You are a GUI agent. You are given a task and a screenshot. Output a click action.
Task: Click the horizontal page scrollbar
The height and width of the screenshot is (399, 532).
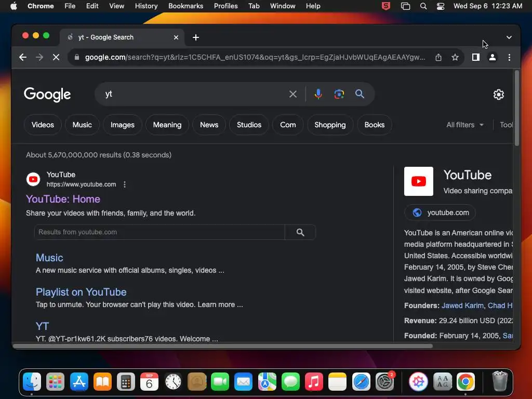(223, 346)
